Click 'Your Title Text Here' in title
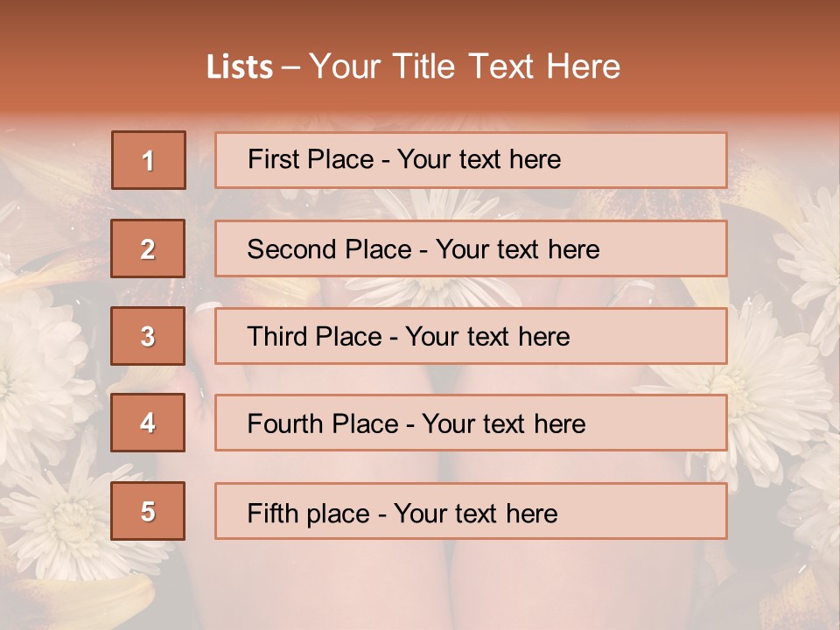840x630 pixels. pos(465,66)
